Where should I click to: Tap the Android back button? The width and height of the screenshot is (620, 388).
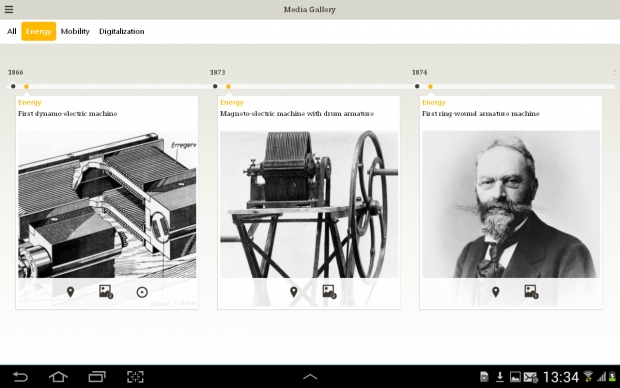[x=20, y=377]
